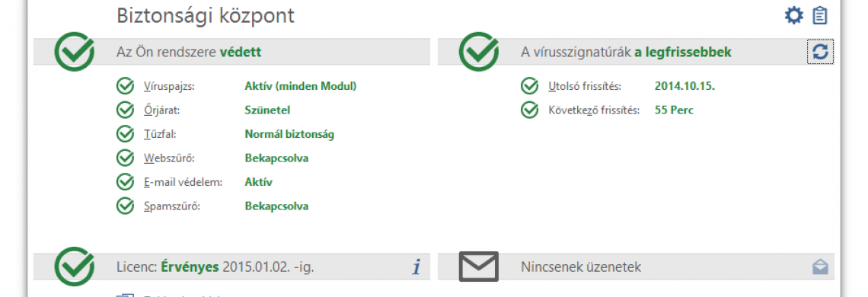The image size is (868, 297).
Task: Open the settings gear icon
Action: pyautogui.click(x=794, y=15)
